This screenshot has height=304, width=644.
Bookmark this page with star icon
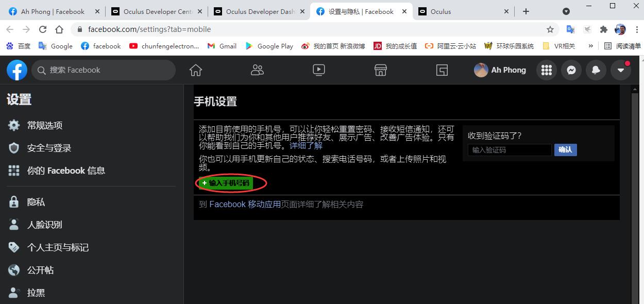coord(550,29)
